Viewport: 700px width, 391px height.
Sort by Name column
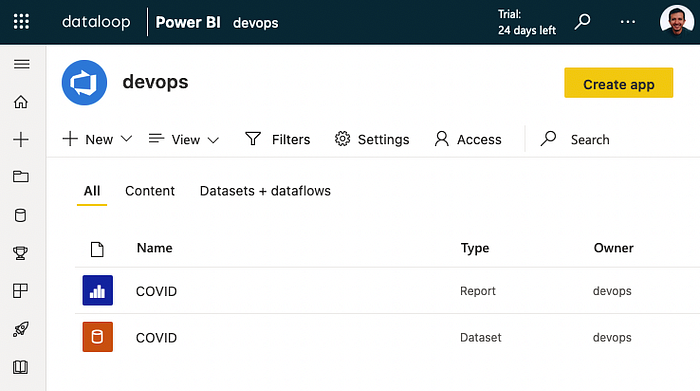pyautogui.click(x=154, y=248)
